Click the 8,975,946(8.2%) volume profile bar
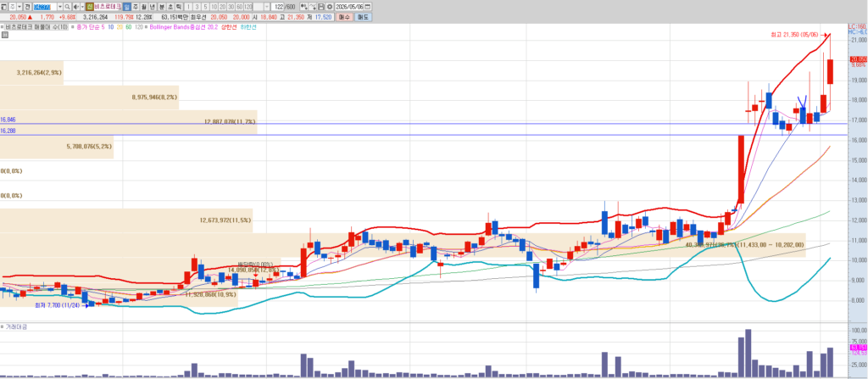The width and height of the screenshot is (868, 379). pos(89,97)
